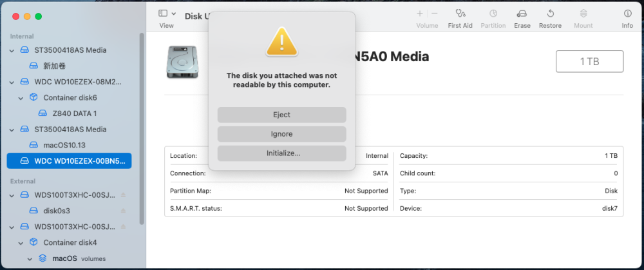Click the Eject button in the alert
The image size is (644, 270).
pyautogui.click(x=282, y=115)
